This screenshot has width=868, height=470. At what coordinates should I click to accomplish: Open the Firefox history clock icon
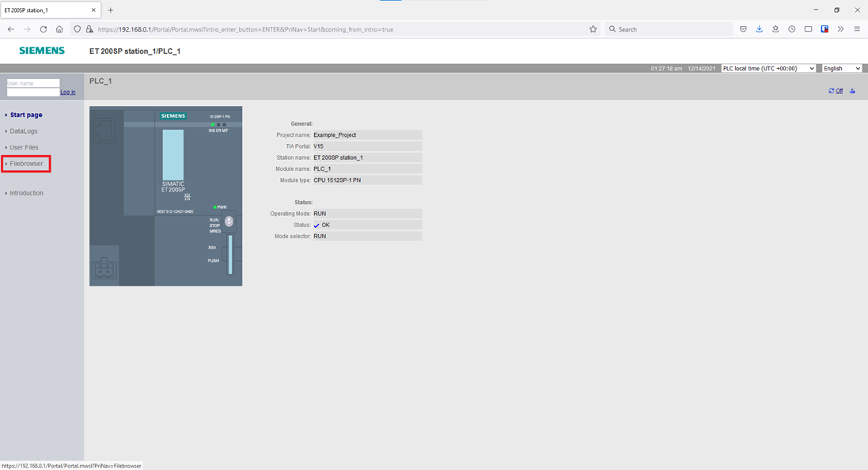tap(791, 29)
